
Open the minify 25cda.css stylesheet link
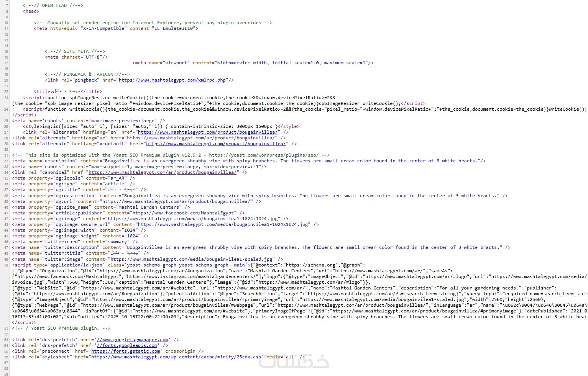click(176, 357)
